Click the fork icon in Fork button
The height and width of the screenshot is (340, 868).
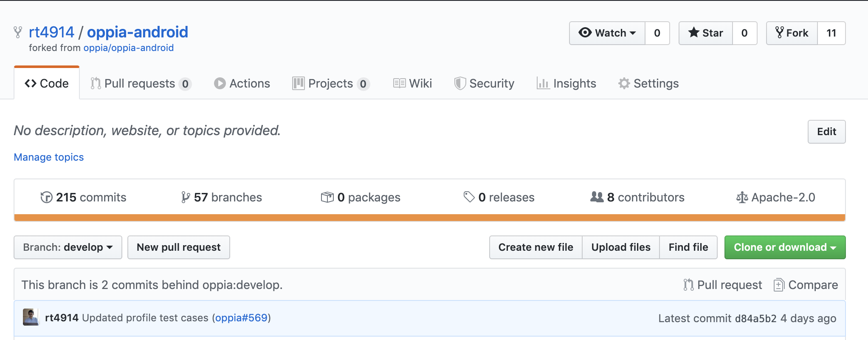tap(780, 32)
